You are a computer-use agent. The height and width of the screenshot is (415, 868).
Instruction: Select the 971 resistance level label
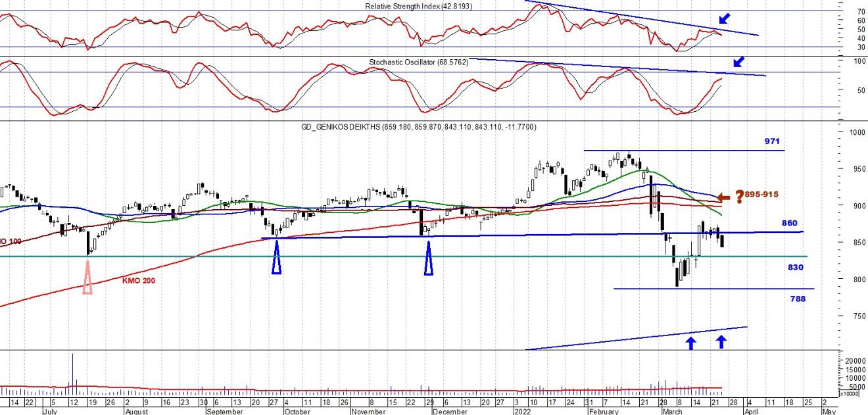coord(771,141)
